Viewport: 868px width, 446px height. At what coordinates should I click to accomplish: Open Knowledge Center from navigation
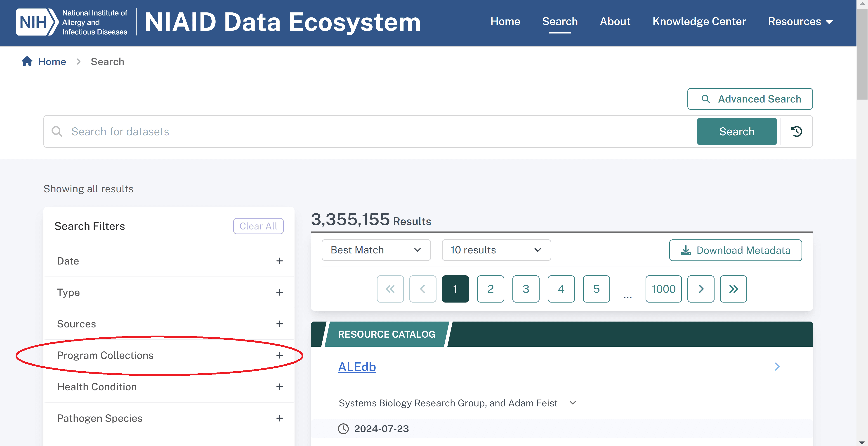(x=699, y=21)
